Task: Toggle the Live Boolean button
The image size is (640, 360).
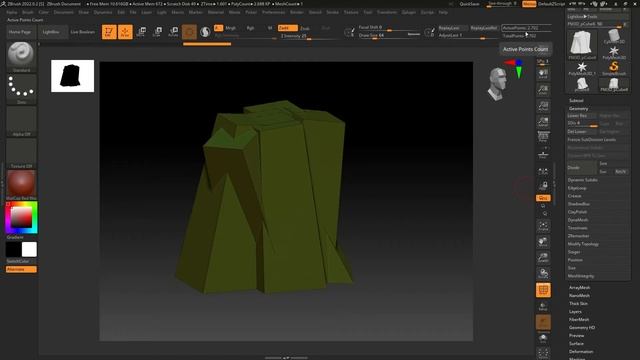Action: [82, 32]
